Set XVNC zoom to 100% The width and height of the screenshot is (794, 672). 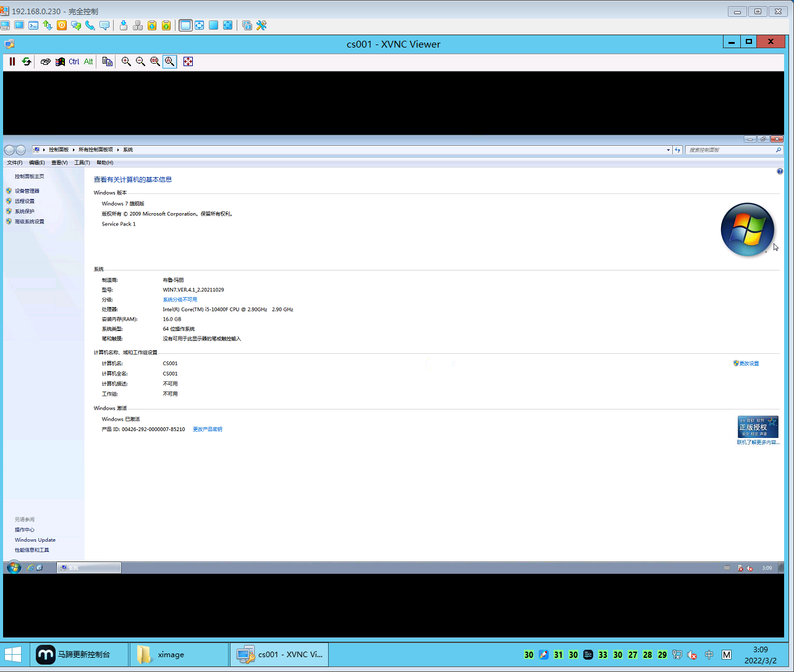coord(155,62)
